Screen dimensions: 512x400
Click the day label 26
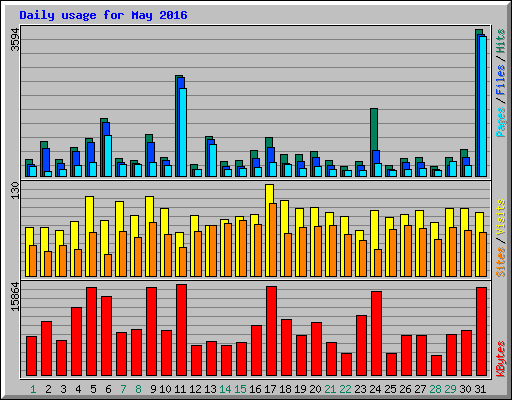point(405,389)
